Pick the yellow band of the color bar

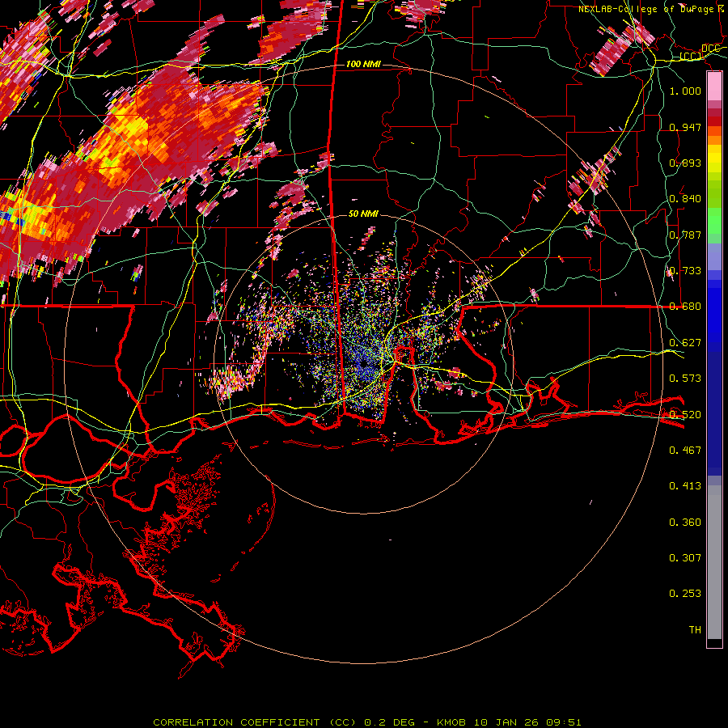tap(714, 159)
